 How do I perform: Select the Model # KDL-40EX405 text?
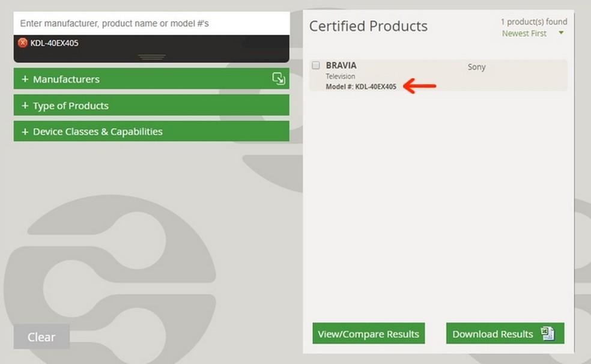361,86
